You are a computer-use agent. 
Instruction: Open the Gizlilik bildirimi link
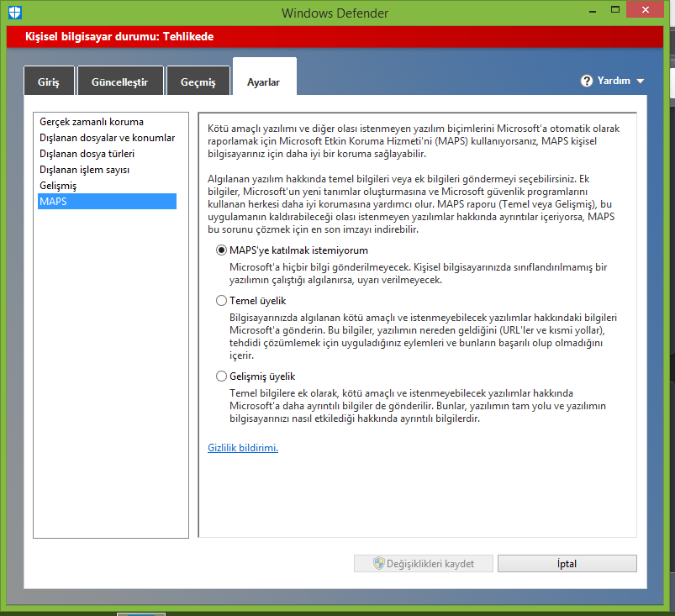243,448
